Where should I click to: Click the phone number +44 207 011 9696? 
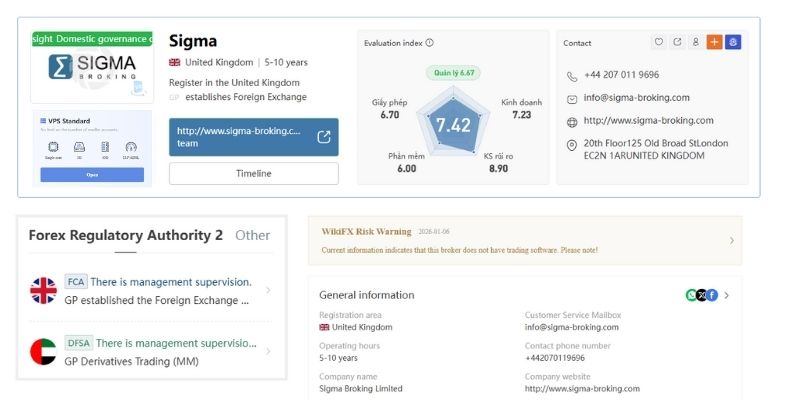[621, 74]
